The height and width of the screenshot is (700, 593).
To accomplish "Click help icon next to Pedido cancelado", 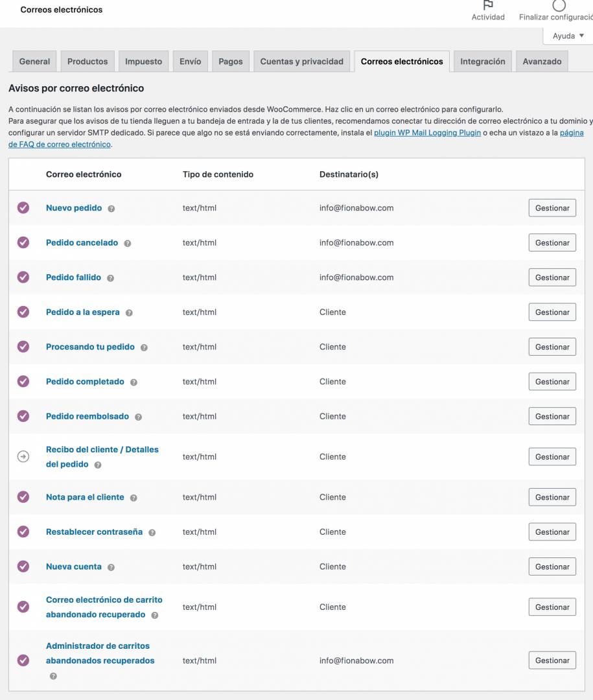I will point(127,243).
